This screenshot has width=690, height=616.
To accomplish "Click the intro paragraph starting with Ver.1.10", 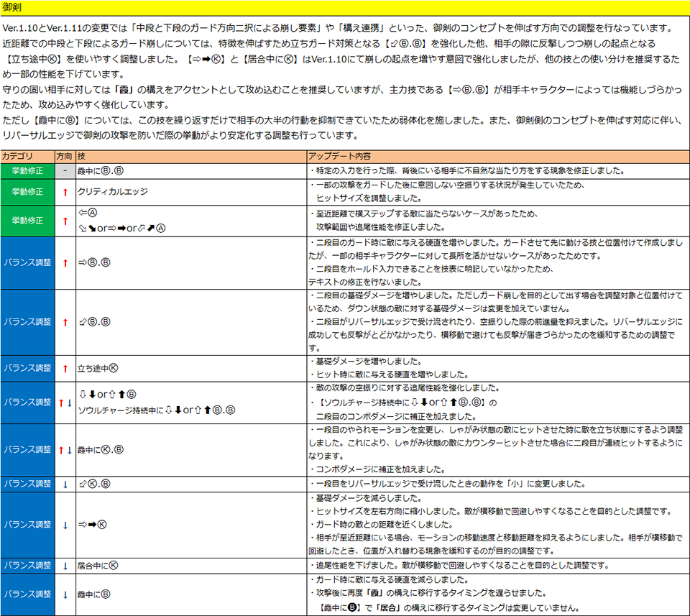I will pyautogui.click(x=338, y=29).
